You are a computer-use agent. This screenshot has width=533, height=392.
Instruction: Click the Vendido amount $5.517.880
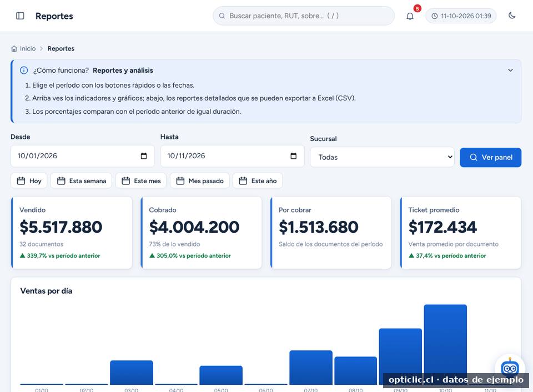click(61, 227)
